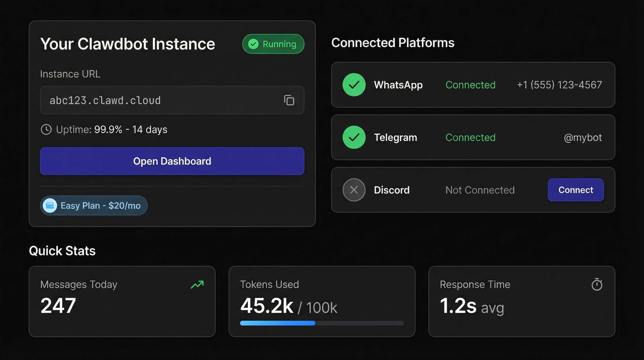Viewport: 644px width, 360px height.
Task: Click the clock icon beside uptime
Action: pos(47,129)
